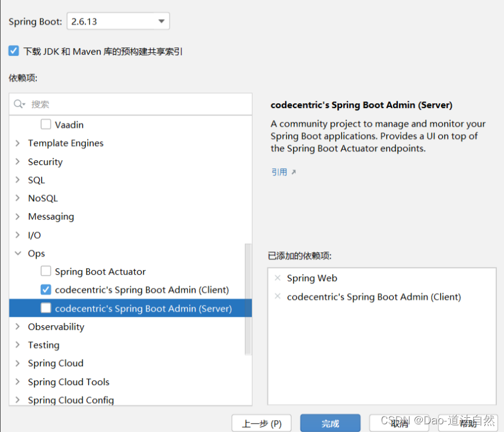Click the dependency search field

(130, 104)
